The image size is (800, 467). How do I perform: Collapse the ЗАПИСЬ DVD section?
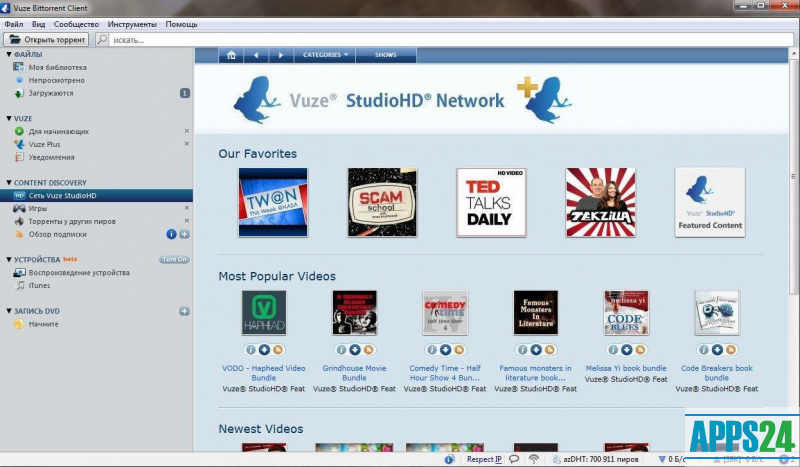click(9, 311)
